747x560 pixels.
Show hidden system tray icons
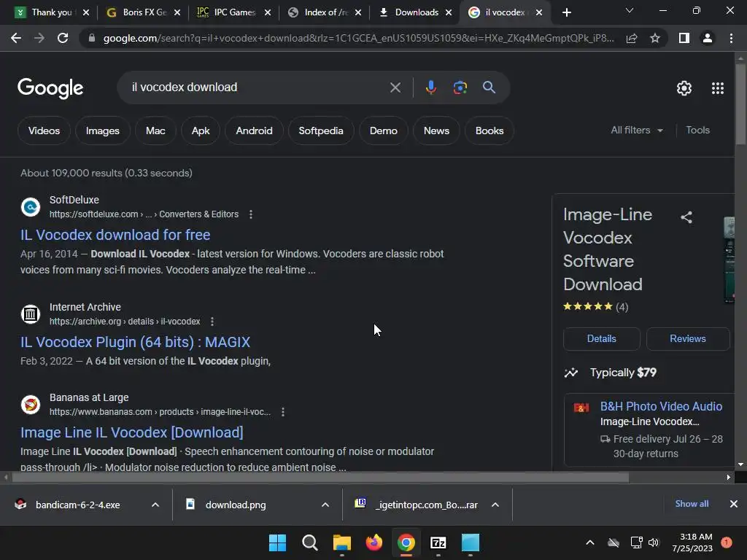[589, 542]
